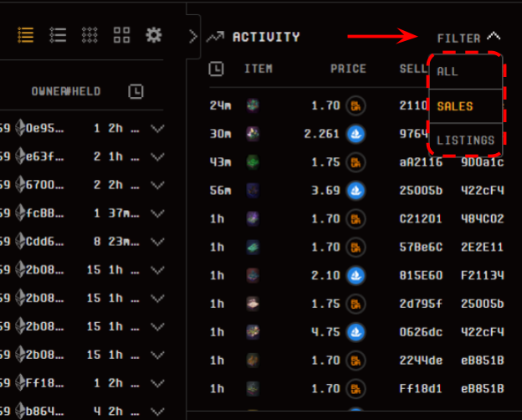
Task: Open buyer address 484C02
Action: (x=483, y=219)
